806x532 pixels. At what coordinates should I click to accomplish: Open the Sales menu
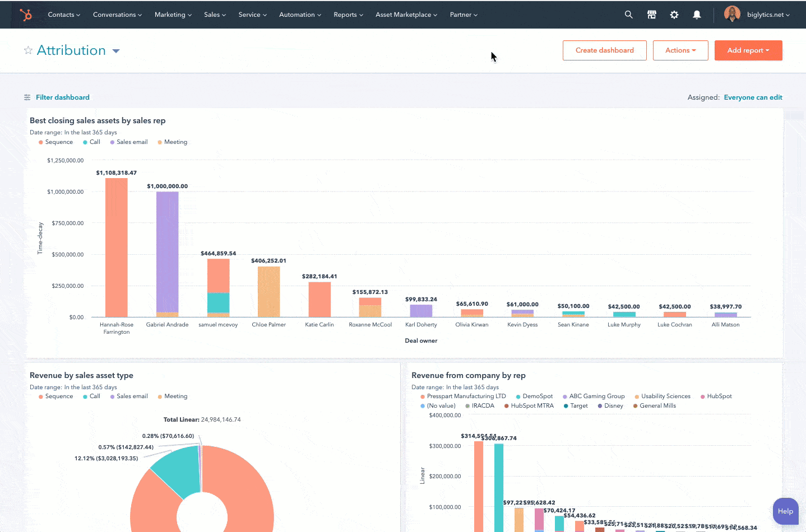point(215,15)
